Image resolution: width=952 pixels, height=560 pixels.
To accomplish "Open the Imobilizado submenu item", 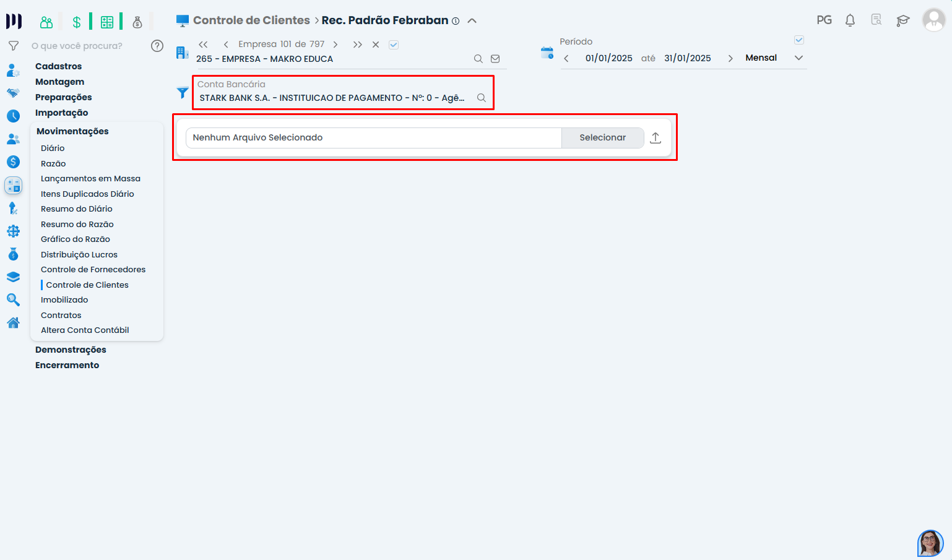I will 64,300.
